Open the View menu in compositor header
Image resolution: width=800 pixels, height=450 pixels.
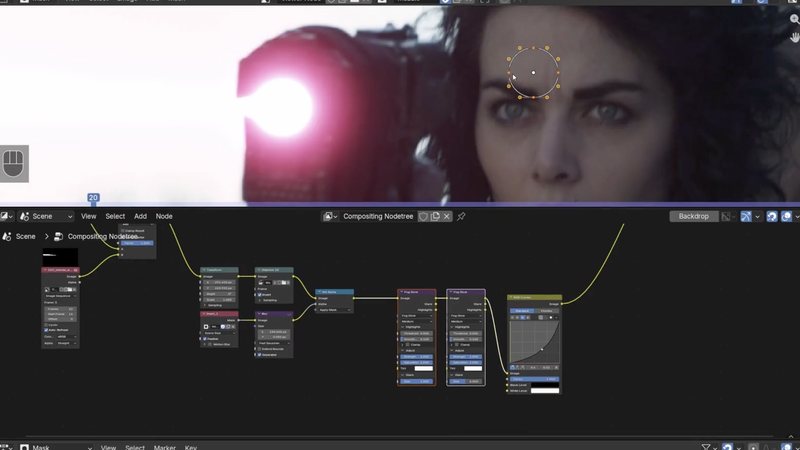click(88, 216)
